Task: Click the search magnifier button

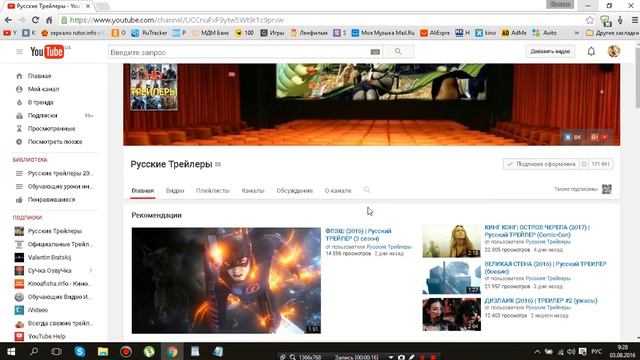Action: point(398,52)
